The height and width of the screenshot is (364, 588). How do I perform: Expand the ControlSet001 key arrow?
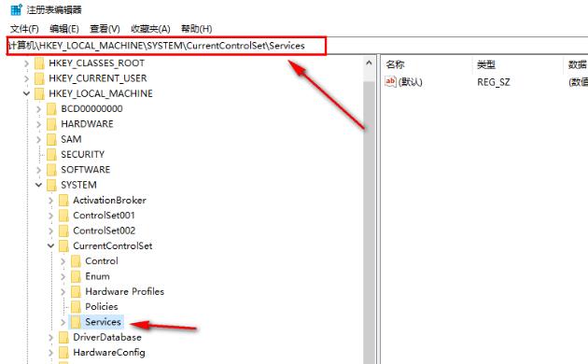click(50, 216)
